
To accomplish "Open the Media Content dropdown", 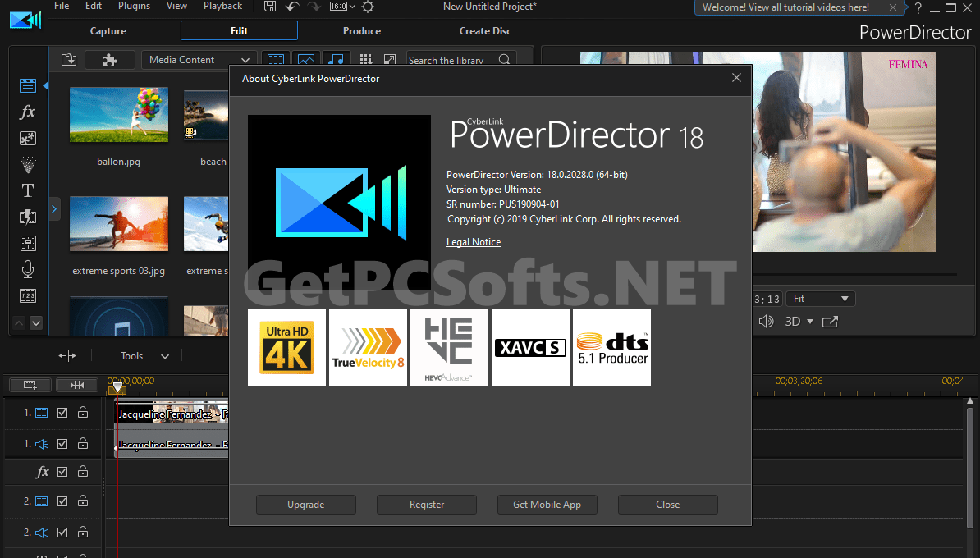I will coord(199,59).
